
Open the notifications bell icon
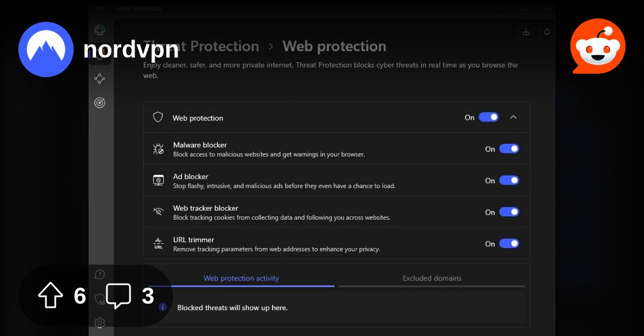547,32
